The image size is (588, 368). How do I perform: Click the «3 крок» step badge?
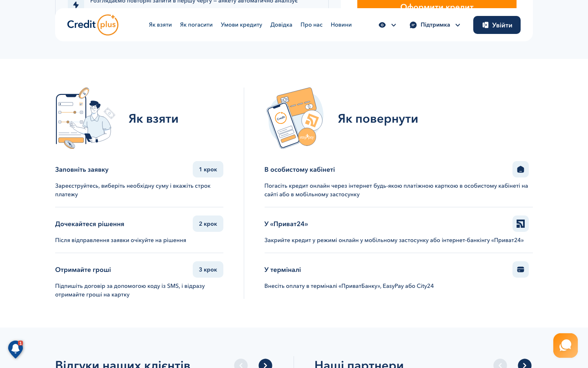coord(208,269)
